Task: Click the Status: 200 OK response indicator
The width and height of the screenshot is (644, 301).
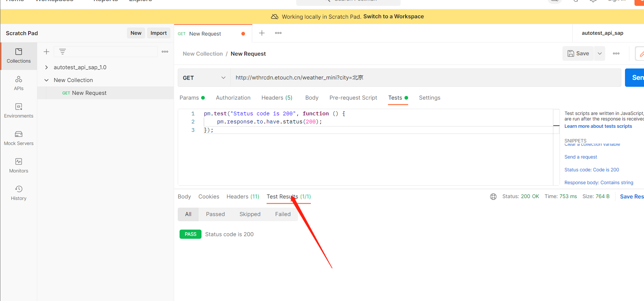Action: pyautogui.click(x=521, y=197)
